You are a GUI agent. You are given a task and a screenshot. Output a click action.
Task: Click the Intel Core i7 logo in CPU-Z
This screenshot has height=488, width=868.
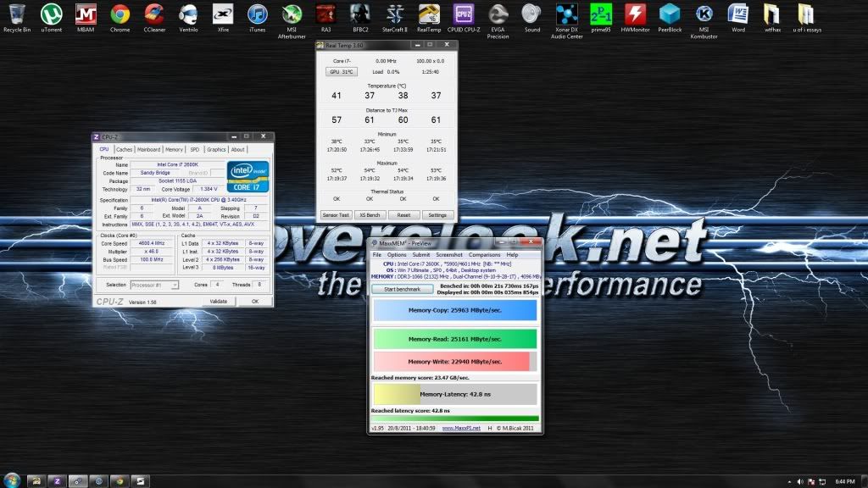click(248, 176)
